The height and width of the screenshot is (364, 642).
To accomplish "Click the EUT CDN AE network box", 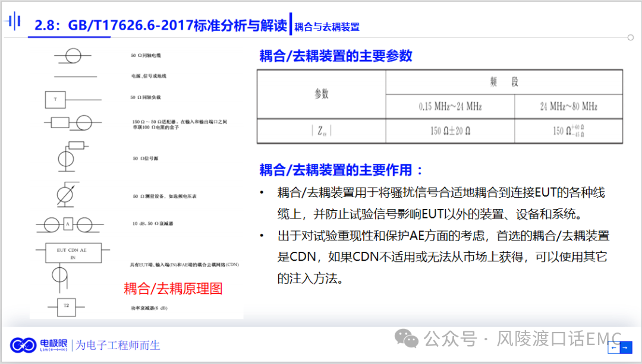I will coord(71,254).
